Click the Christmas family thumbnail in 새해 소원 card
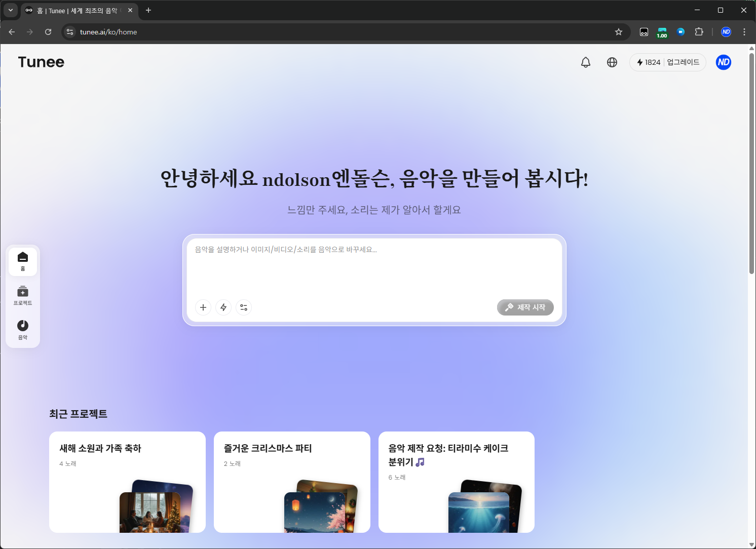 pos(150,513)
